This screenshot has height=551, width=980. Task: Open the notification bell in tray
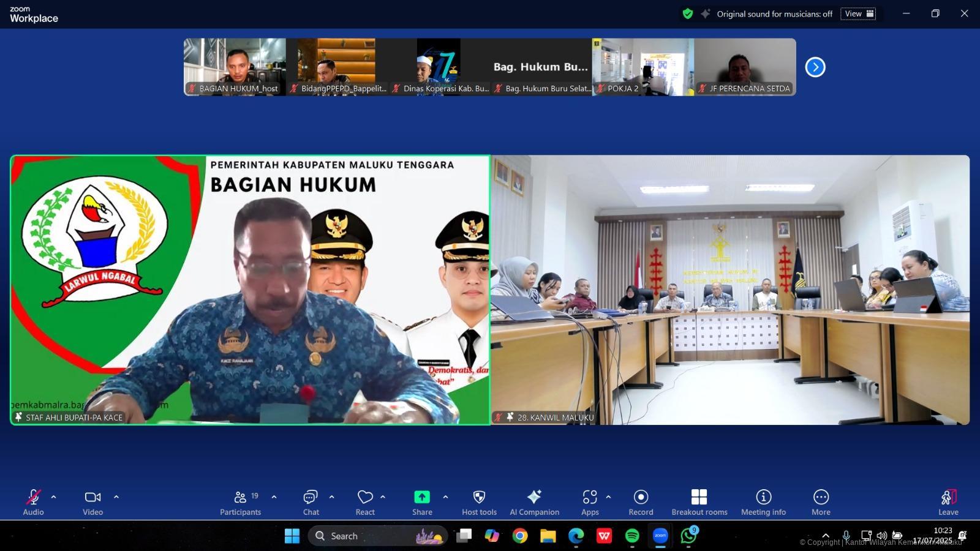(962, 536)
